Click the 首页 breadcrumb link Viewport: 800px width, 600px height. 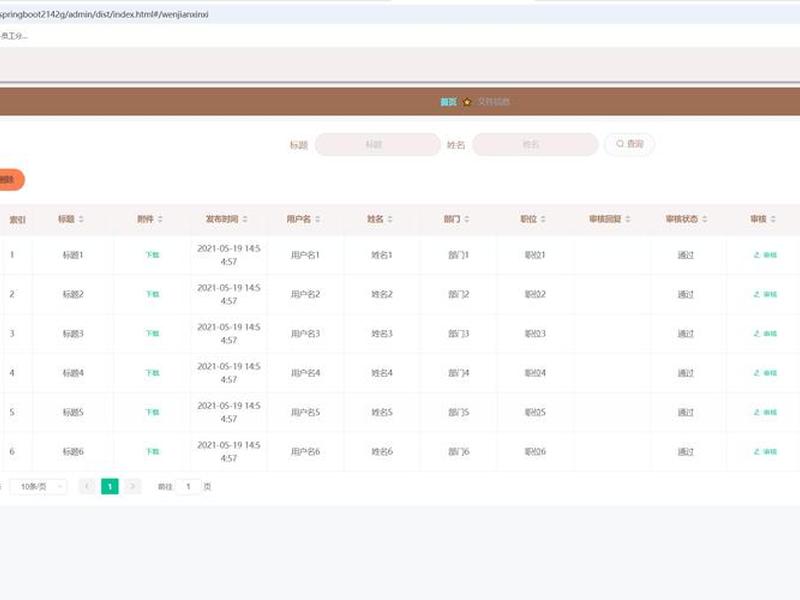pos(448,102)
